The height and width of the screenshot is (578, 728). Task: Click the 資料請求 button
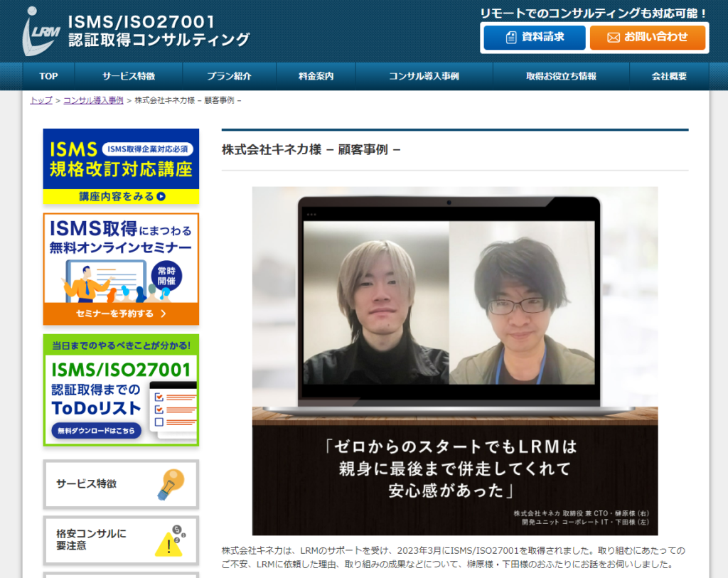[x=535, y=37]
